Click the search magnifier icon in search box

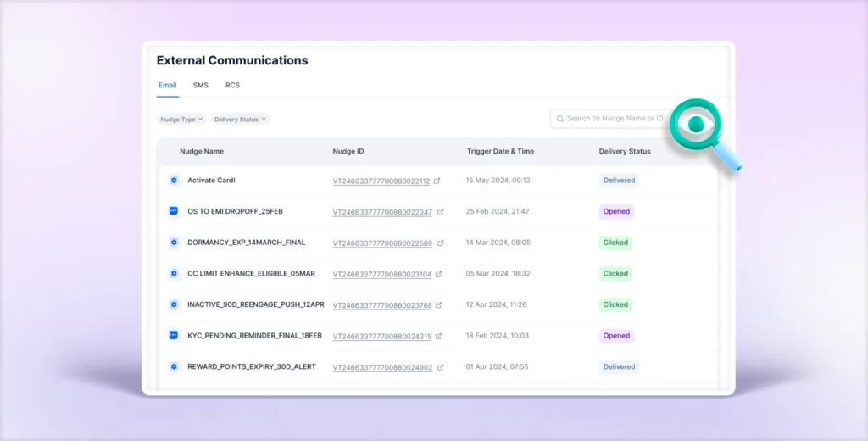point(559,119)
